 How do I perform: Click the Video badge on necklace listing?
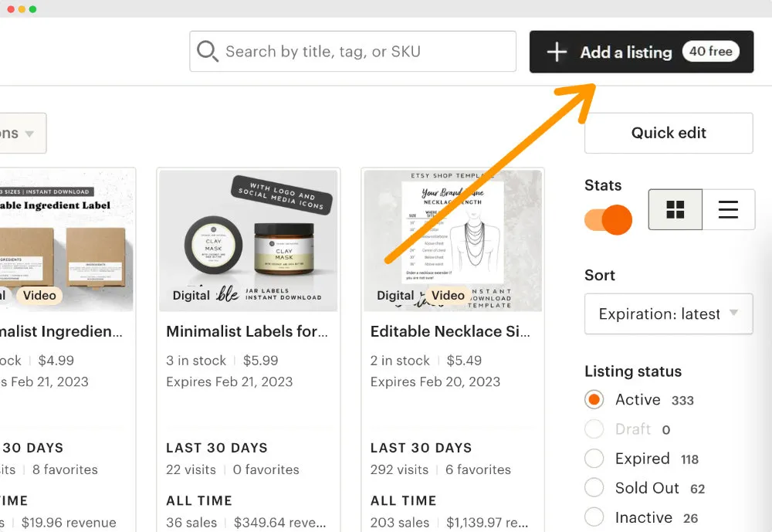448,295
